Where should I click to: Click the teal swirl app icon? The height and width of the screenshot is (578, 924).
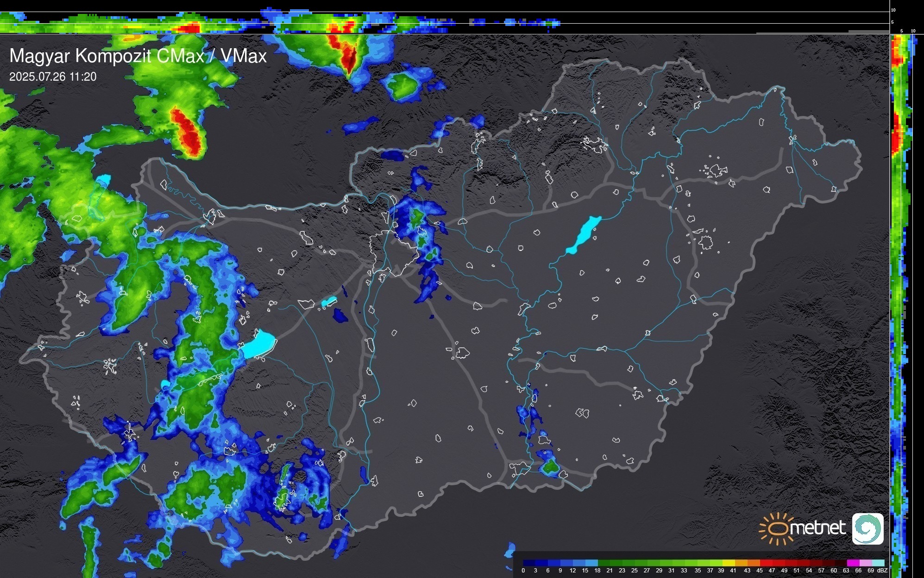coord(867,528)
